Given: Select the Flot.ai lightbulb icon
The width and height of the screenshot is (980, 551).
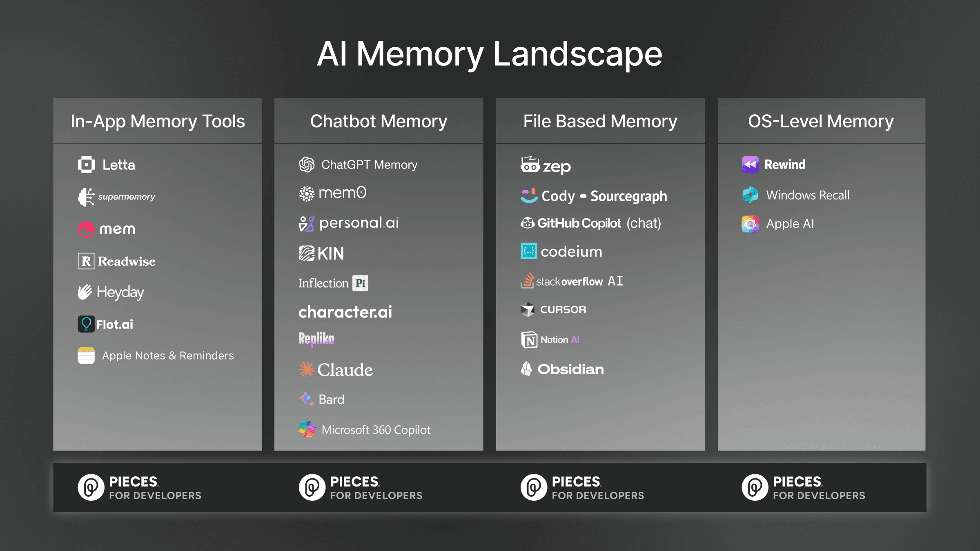Looking at the screenshot, I should [x=86, y=324].
